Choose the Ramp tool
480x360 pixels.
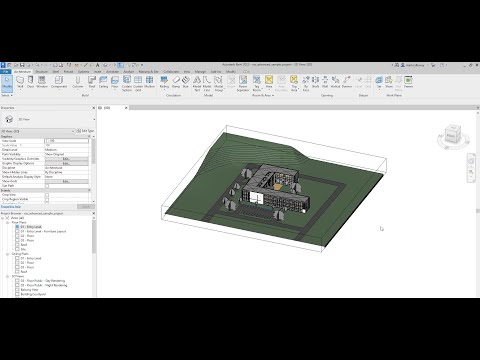[176, 82]
